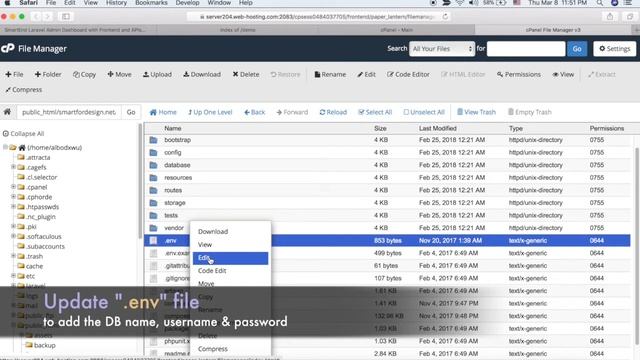
Task: Click the database folder icon
Action: click(x=153, y=165)
